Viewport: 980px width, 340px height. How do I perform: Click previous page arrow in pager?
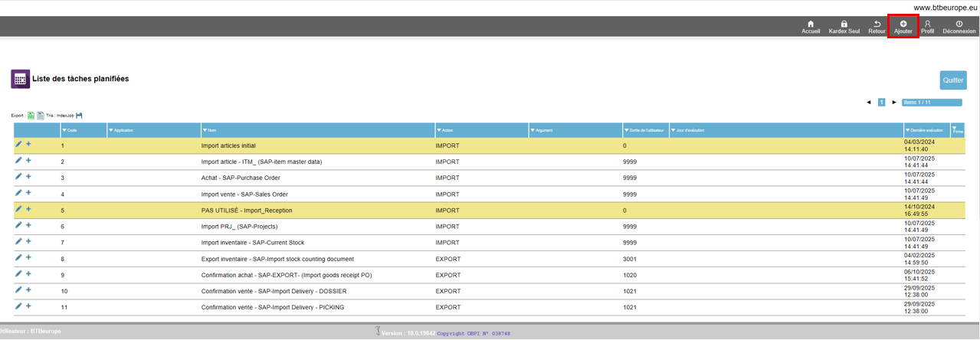868,103
